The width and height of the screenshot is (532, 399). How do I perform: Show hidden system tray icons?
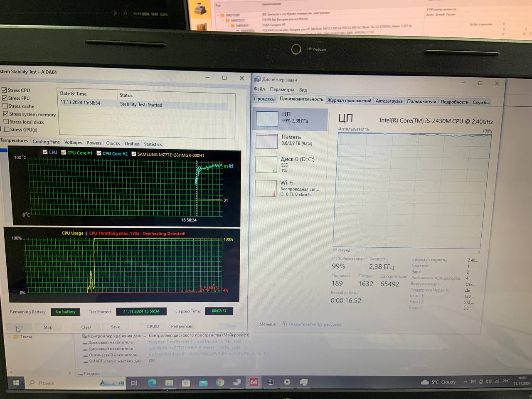465,382
